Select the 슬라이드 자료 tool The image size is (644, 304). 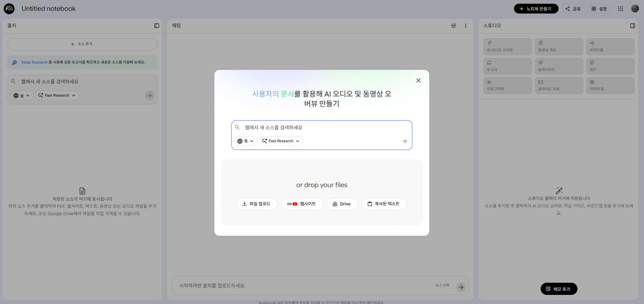[559, 85]
